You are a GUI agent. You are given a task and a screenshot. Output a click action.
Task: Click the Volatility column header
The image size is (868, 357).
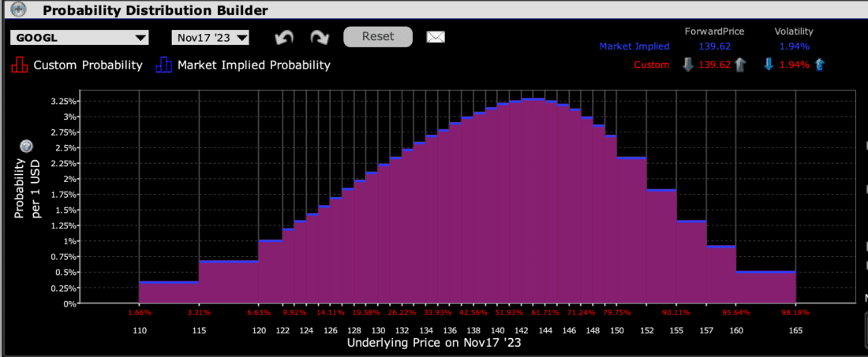coord(794,32)
